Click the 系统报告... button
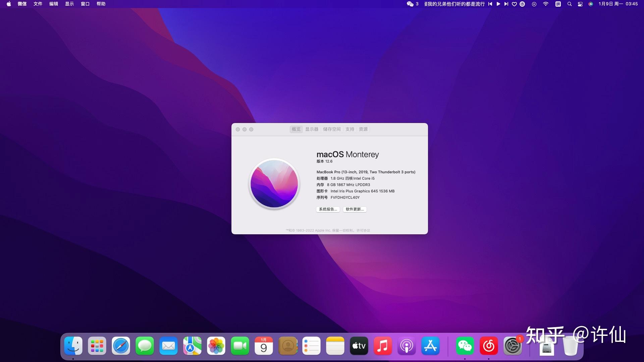This screenshot has width=644, height=362. pyautogui.click(x=328, y=209)
